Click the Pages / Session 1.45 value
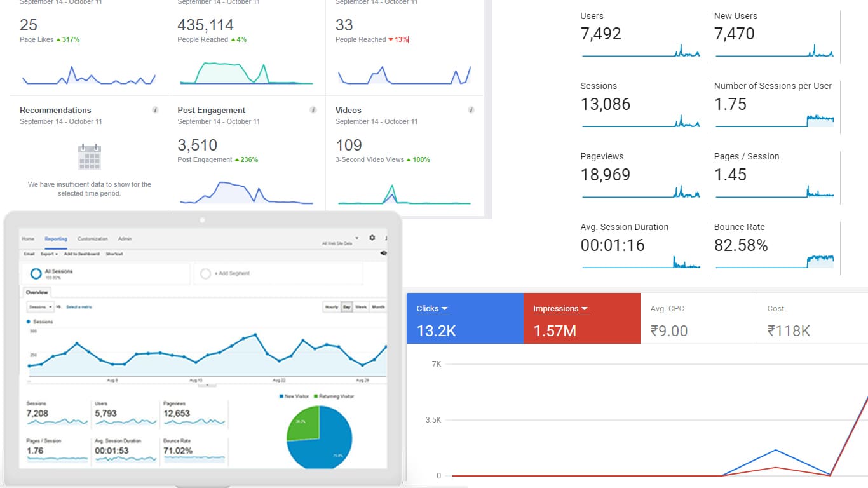Viewport: 868px width, 488px height. coord(730,175)
